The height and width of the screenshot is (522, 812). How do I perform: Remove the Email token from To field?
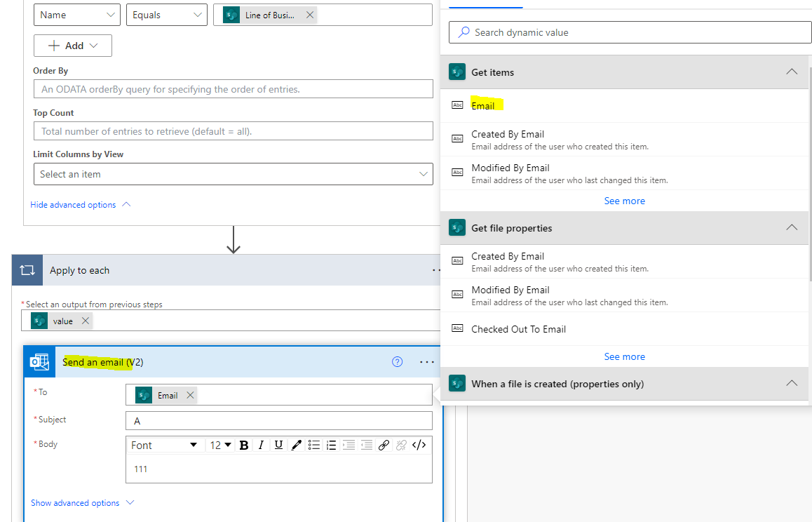[190, 395]
